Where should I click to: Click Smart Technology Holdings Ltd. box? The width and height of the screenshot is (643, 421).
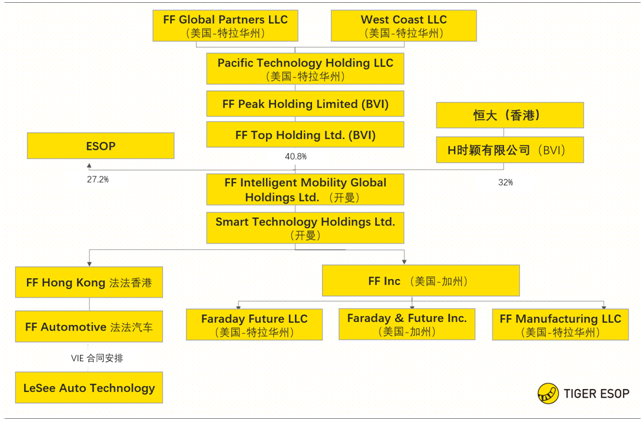(305, 227)
